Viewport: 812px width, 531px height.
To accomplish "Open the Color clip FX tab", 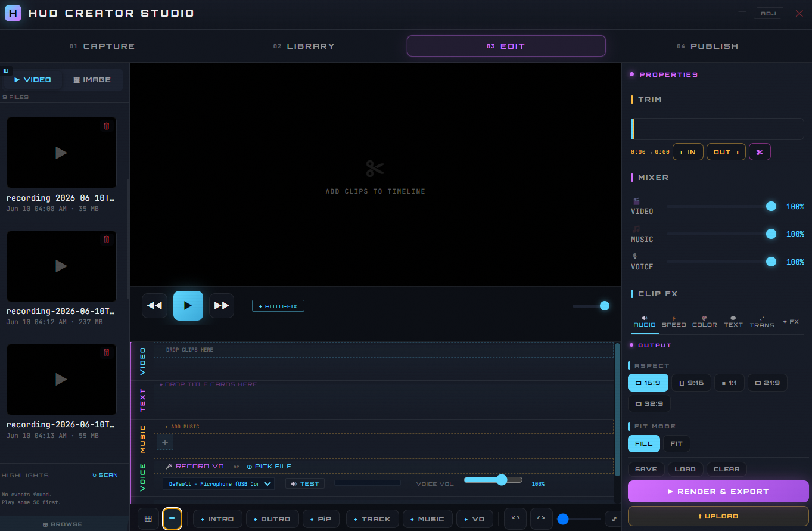I will 705,322.
